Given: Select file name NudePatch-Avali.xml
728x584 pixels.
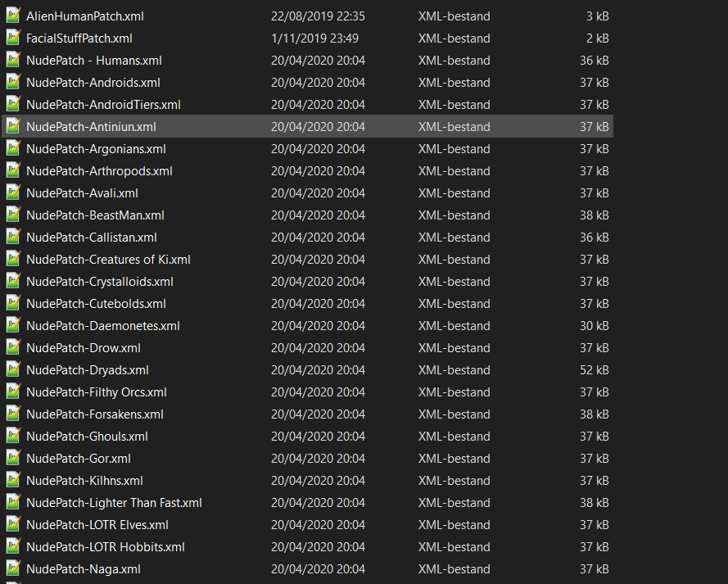Looking at the screenshot, I should [x=82, y=193].
